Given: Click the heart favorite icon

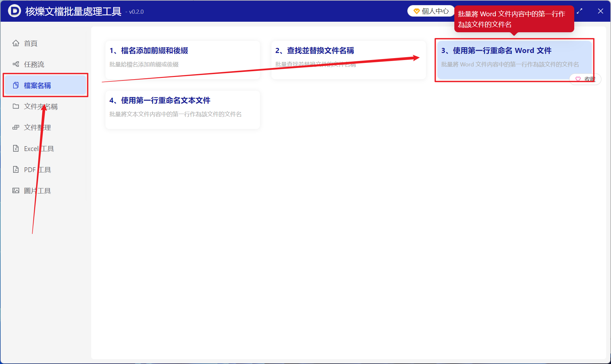Looking at the screenshot, I should click(578, 79).
